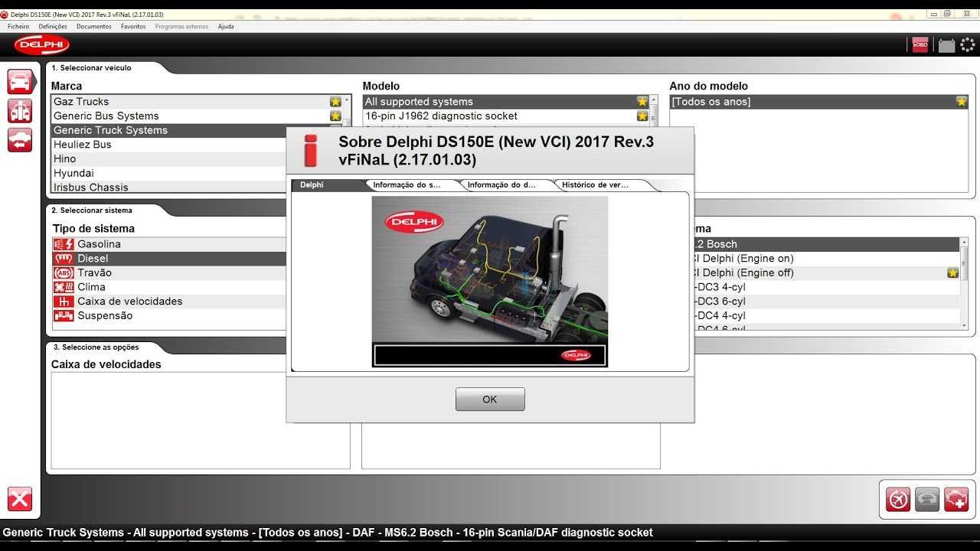
Task: Select Travão system type
Action: point(169,272)
